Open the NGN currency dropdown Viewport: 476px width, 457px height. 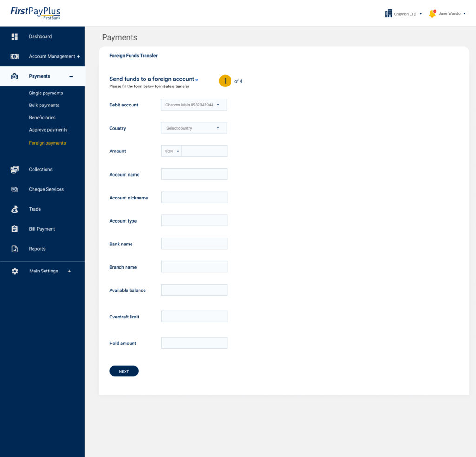tap(171, 151)
